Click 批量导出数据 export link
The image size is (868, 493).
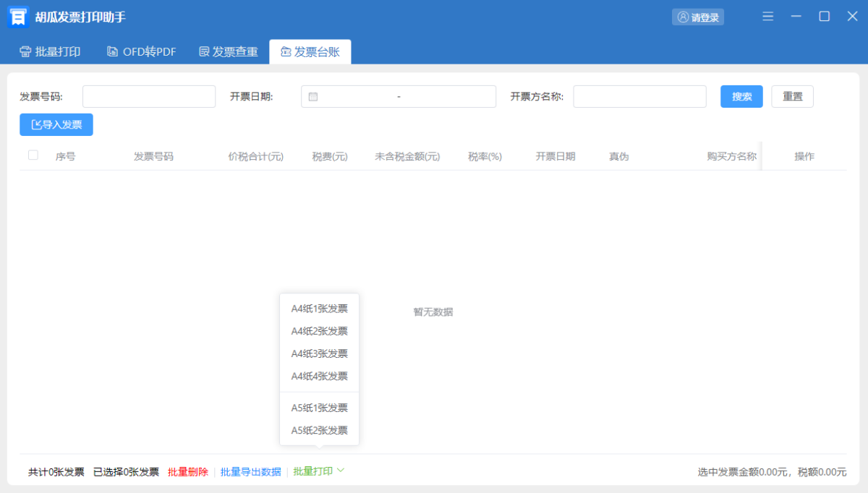[250, 472]
